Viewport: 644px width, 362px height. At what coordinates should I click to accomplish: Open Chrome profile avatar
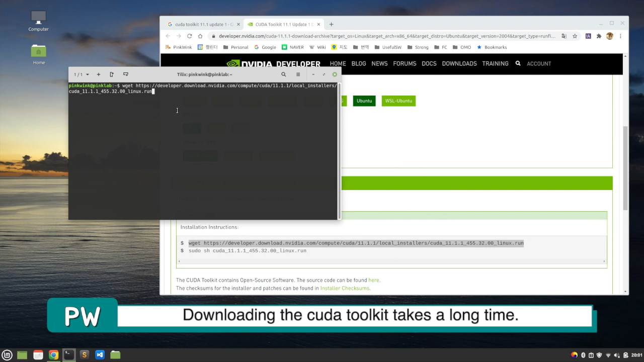pyautogui.click(x=610, y=36)
